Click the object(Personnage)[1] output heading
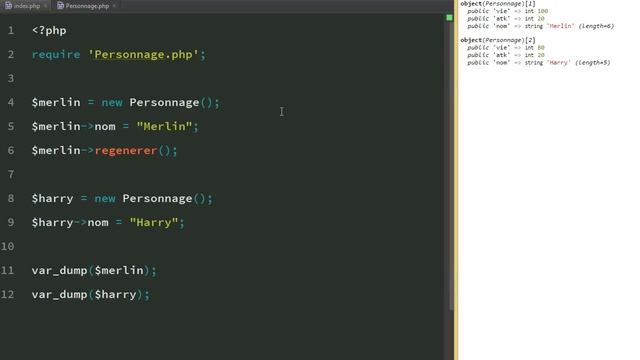Screen dimensions: 640x360 498,4
